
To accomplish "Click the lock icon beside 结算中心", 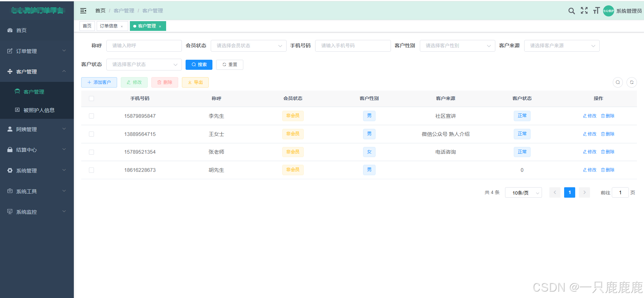I will tap(10, 150).
